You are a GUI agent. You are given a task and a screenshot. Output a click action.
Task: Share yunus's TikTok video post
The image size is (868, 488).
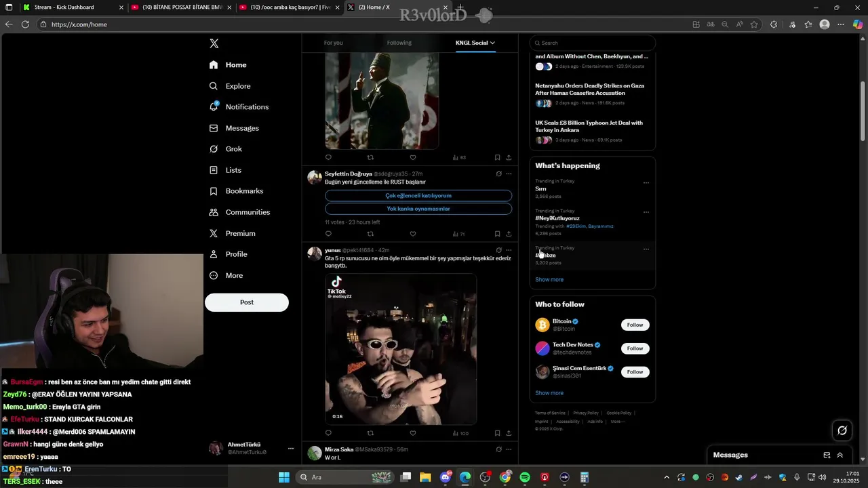pyautogui.click(x=509, y=433)
